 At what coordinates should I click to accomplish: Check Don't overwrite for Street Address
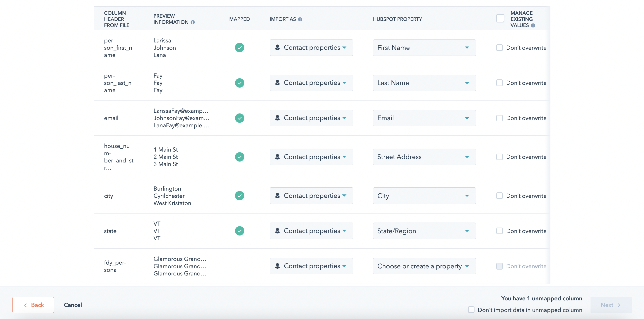point(499,157)
